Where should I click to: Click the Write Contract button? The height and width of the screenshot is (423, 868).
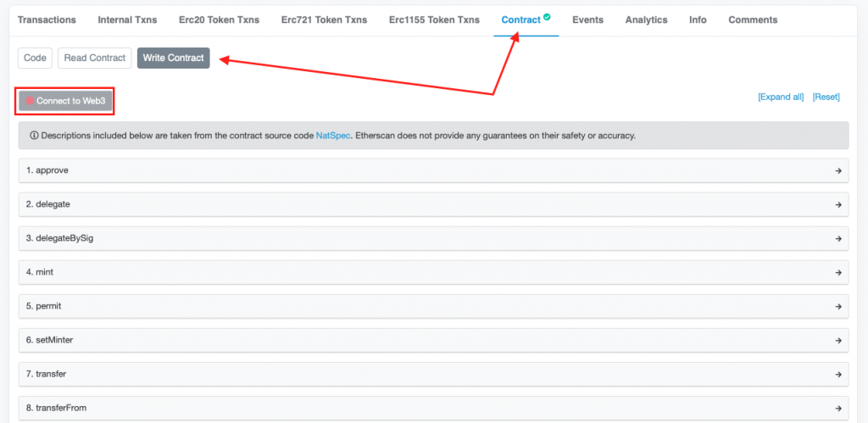[x=173, y=58]
